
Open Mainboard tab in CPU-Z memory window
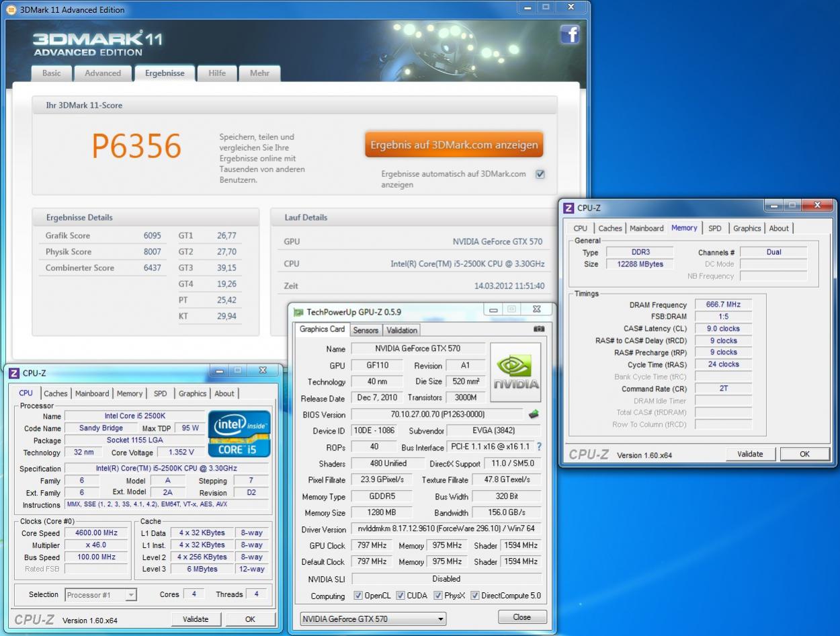pyautogui.click(x=646, y=229)
